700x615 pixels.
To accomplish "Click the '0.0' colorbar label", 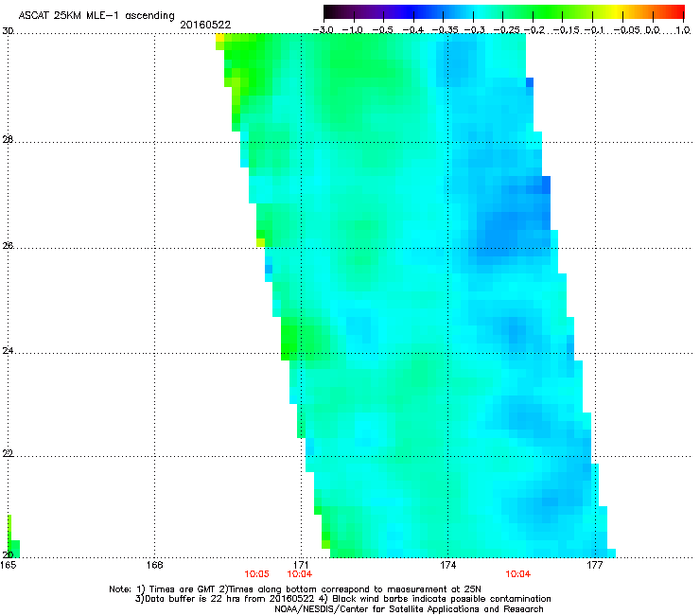I will click(653, 30).
